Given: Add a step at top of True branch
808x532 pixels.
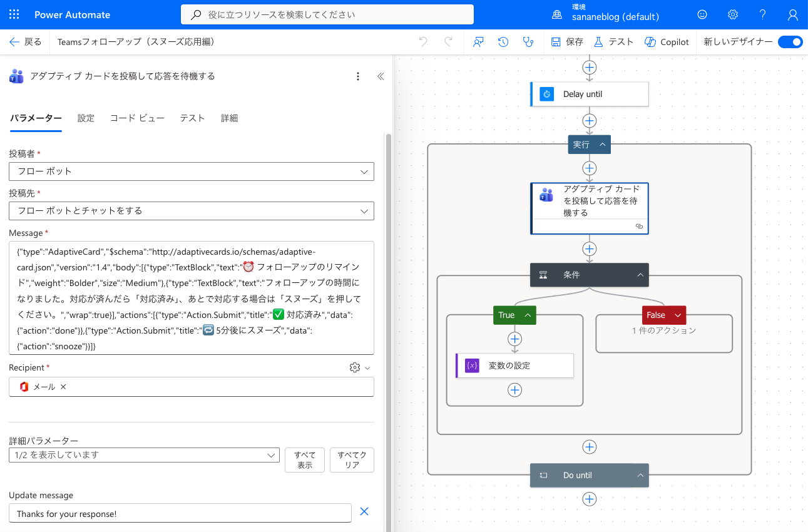Looking at the screenshot, I should tap(514, 339).
